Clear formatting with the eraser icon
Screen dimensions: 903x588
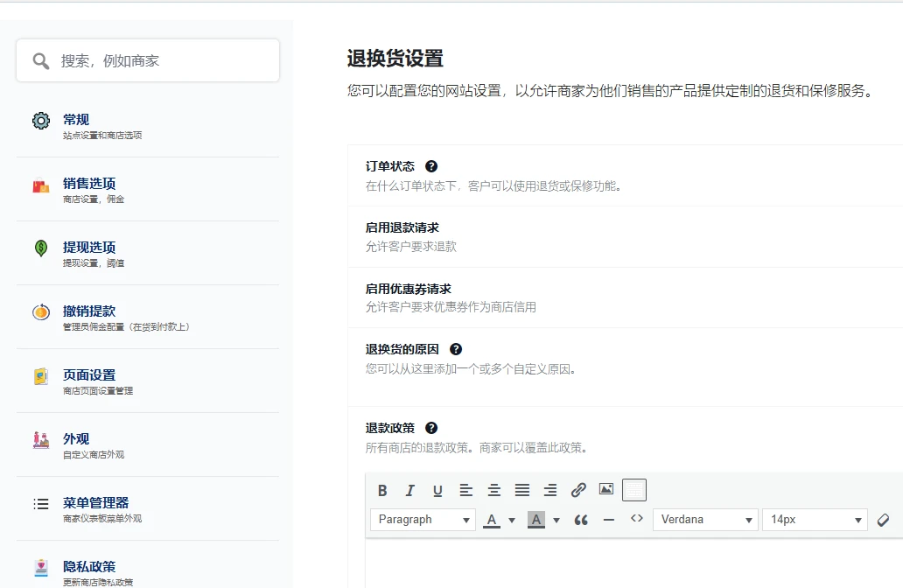coord(883,520)
